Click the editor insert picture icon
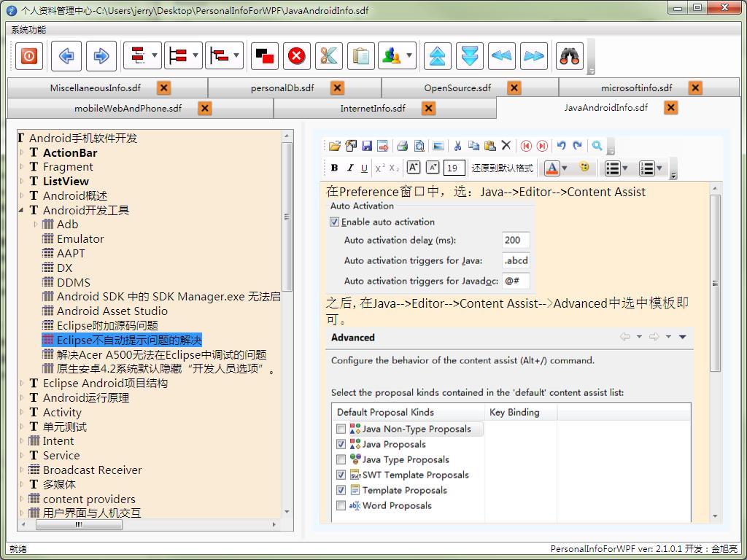 coord(438,146)
